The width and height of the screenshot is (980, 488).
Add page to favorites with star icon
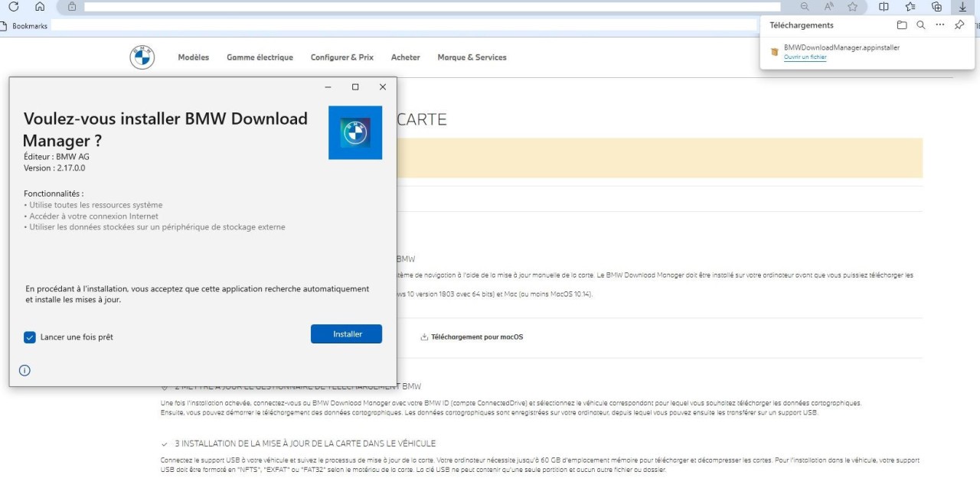click(x=853, y=6)
